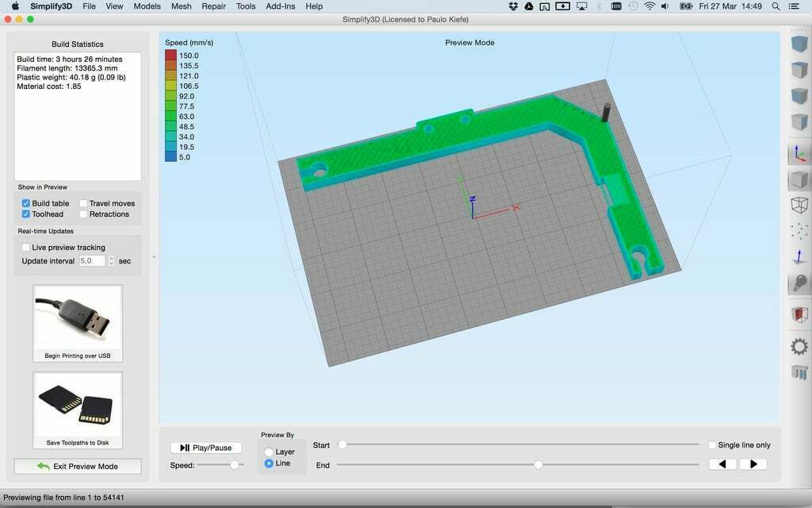Click the 'Material cost: 1.85' line
812x508 pixels.
click(48, 86)
